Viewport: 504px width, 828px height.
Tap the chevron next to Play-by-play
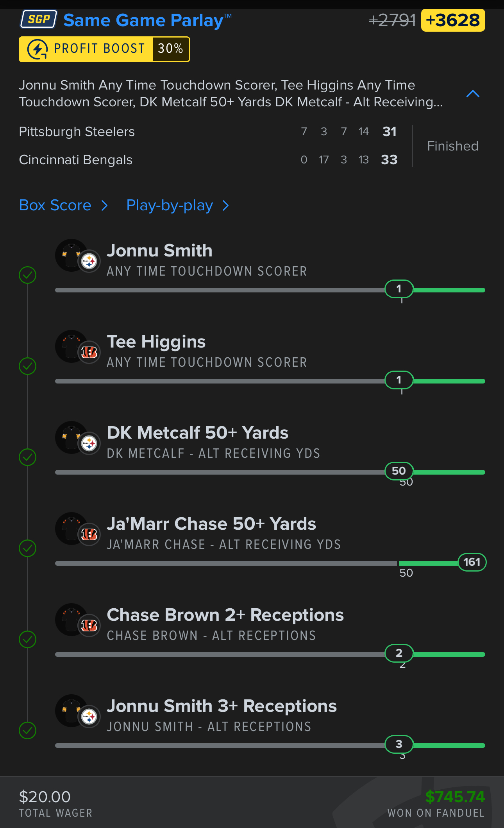click(x=225, y=206)
